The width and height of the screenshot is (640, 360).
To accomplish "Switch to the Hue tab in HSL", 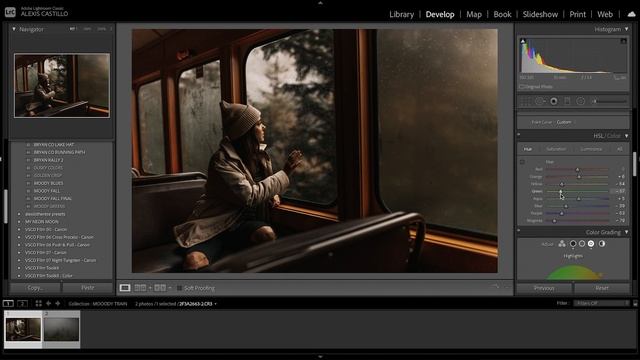I will (x=528, y=149).
